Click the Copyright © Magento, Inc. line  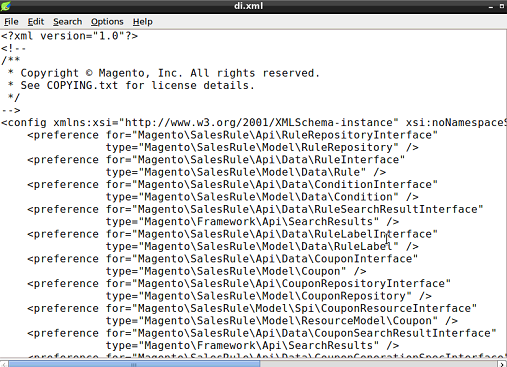pos(163,73)
